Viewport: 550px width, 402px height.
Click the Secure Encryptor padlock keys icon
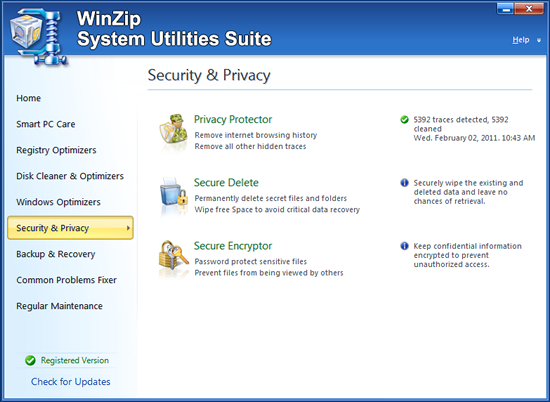[174, 255]
